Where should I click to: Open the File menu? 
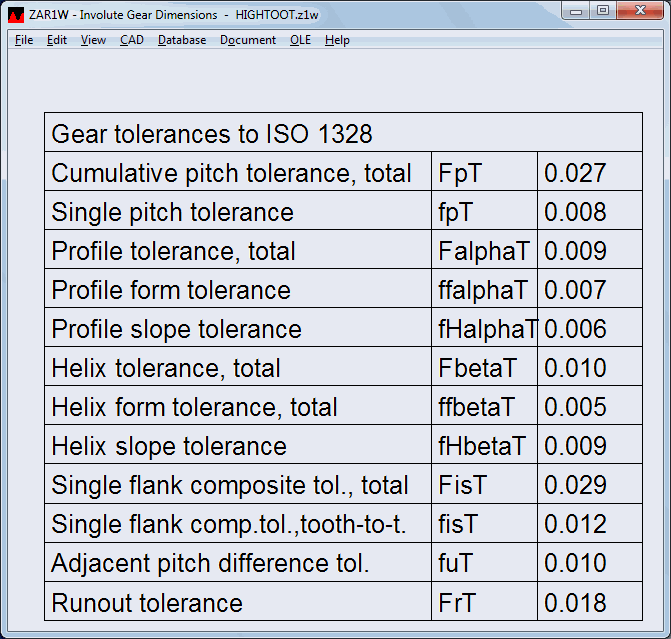[24, 40]
